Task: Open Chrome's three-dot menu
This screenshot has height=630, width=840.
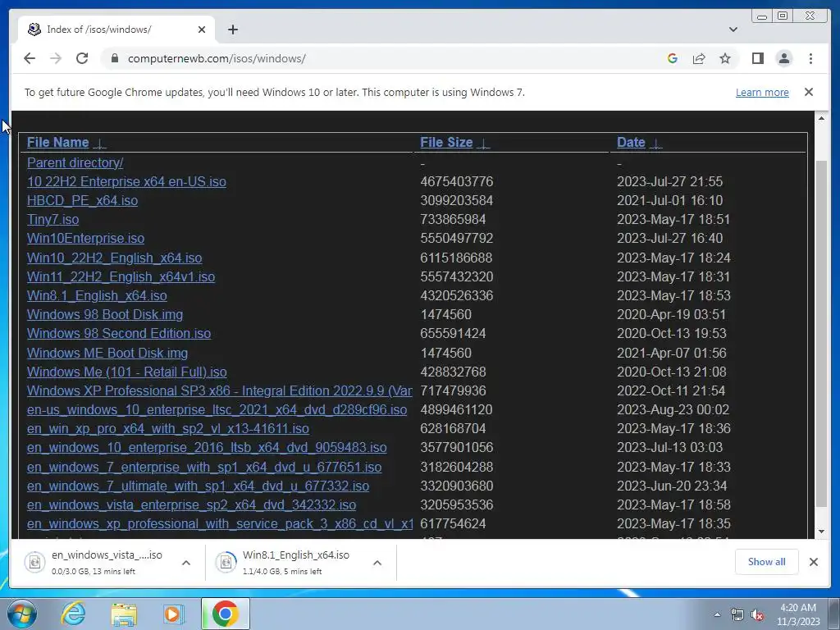Action: pyautogui.click(x=810, y=58)
